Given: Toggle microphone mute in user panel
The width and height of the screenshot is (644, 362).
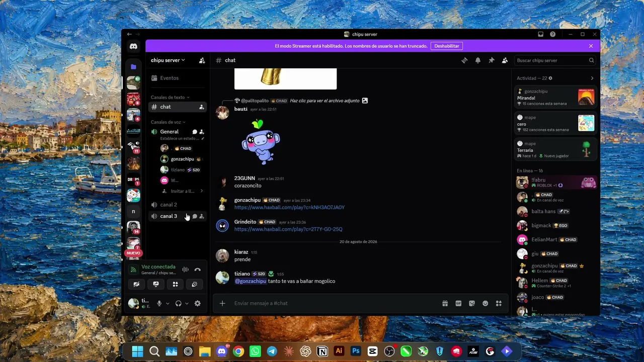Looking at the screenshot, I should 159,303.
